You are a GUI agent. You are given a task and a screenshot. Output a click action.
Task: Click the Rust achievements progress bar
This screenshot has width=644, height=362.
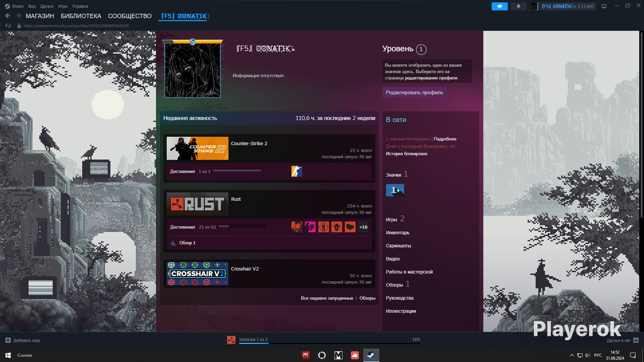[243, 227]
